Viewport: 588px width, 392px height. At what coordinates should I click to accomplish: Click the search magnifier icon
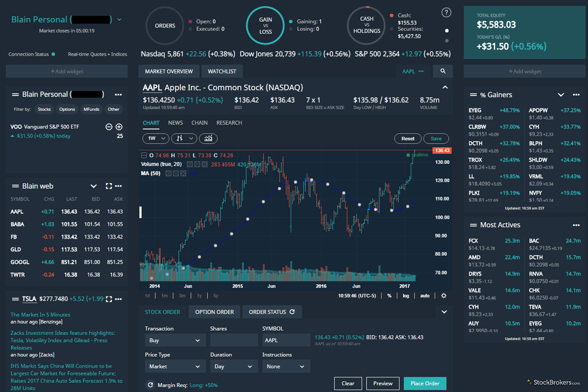(443, 72)
